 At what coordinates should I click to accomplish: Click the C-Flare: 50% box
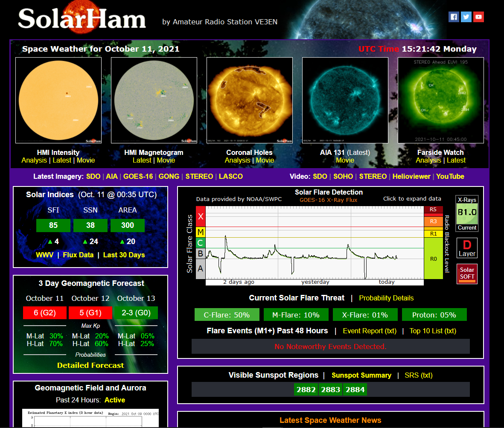coord(227,315)
